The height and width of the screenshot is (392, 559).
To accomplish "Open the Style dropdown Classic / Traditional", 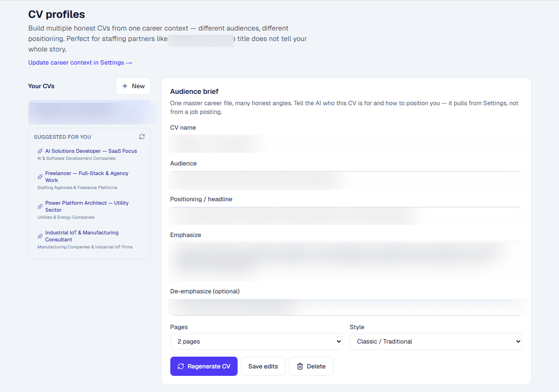I will coord(436,341).
